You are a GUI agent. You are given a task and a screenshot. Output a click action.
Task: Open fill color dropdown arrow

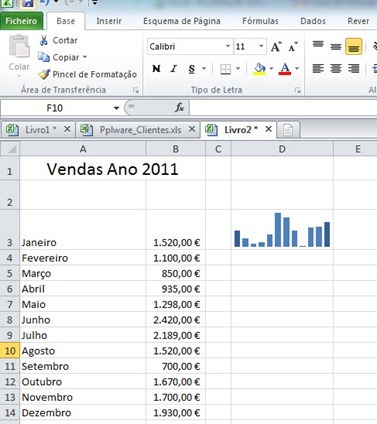pos(271,69)
